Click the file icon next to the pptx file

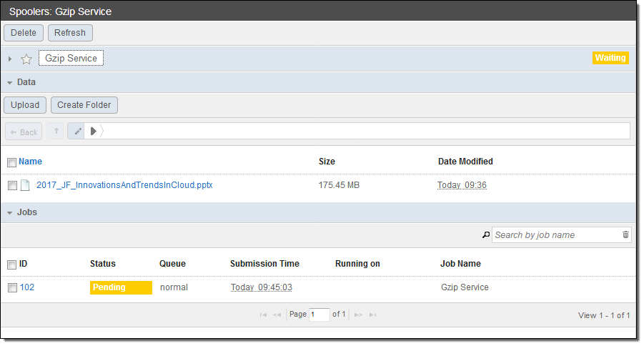(x=25, y=185)
